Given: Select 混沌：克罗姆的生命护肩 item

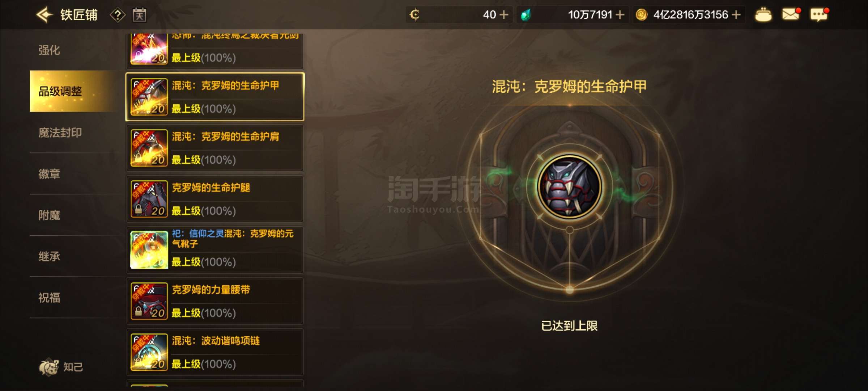Looking at the screenshot, I should point(215,148).
